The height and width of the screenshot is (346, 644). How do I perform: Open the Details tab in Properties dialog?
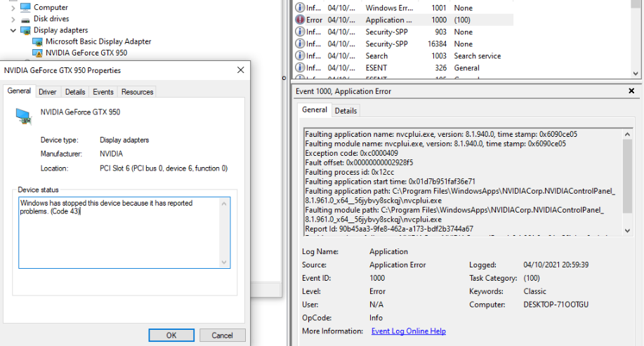[75, 92]
